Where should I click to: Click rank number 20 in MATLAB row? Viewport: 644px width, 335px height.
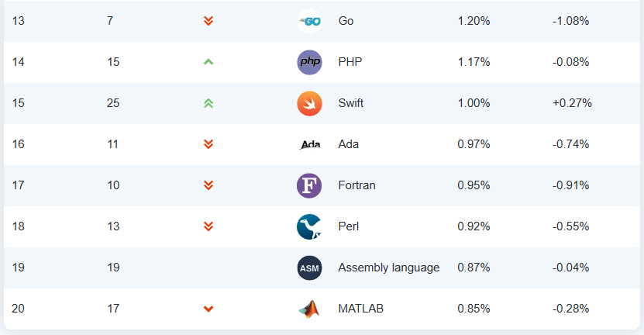coord(18,309)
